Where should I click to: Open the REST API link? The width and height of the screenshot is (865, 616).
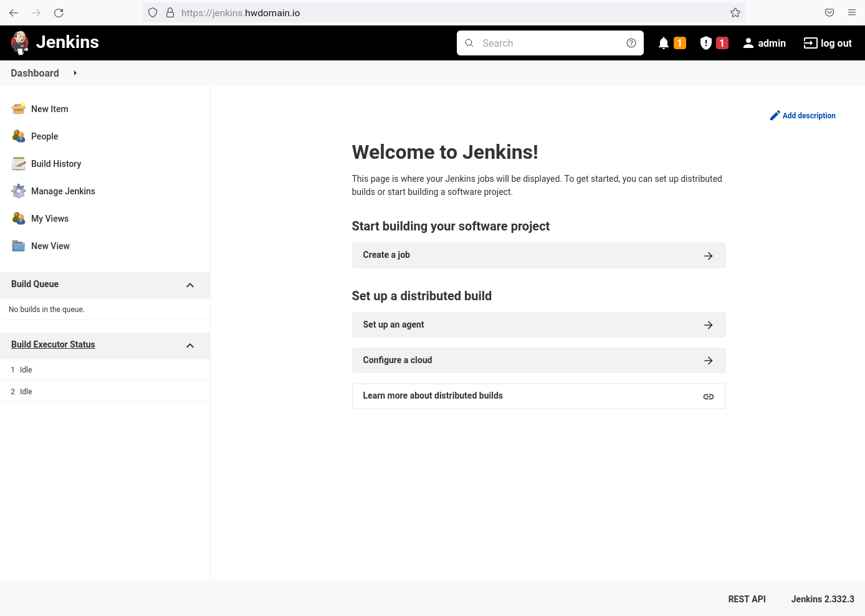(x=747, y=599)
